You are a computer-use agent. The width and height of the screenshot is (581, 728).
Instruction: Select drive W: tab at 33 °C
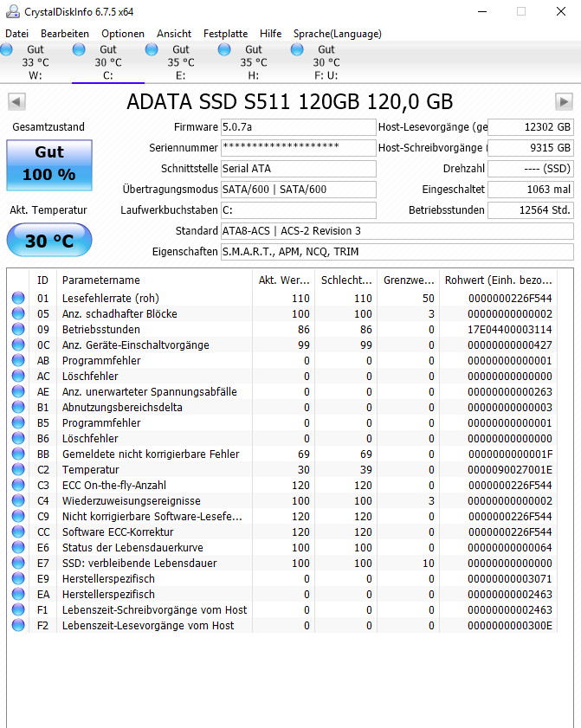(x=36, y=62)
